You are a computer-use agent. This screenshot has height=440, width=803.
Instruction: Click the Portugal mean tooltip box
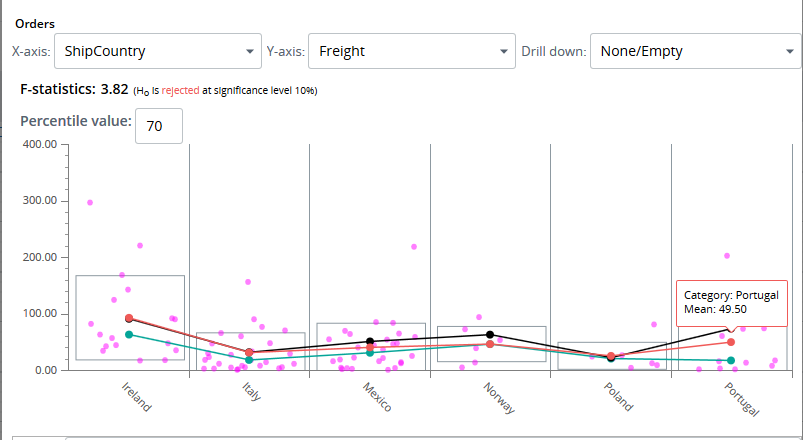tap(730, 302)
